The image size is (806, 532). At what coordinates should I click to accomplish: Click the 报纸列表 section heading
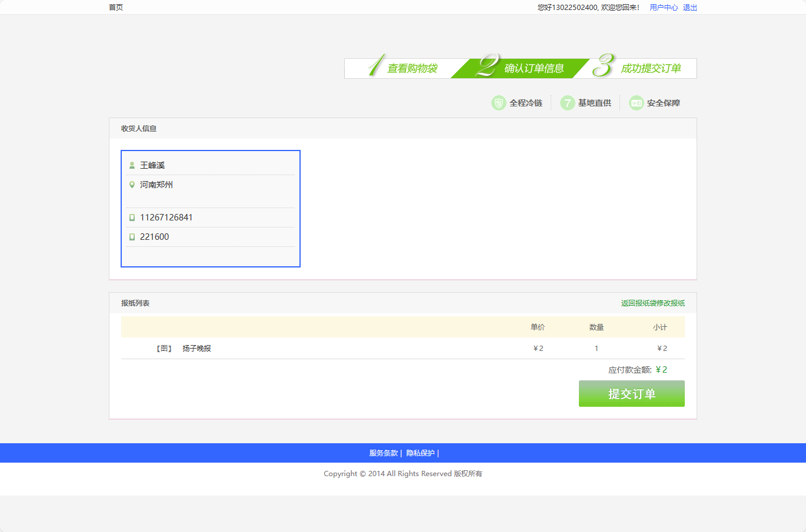click(135, 303)
